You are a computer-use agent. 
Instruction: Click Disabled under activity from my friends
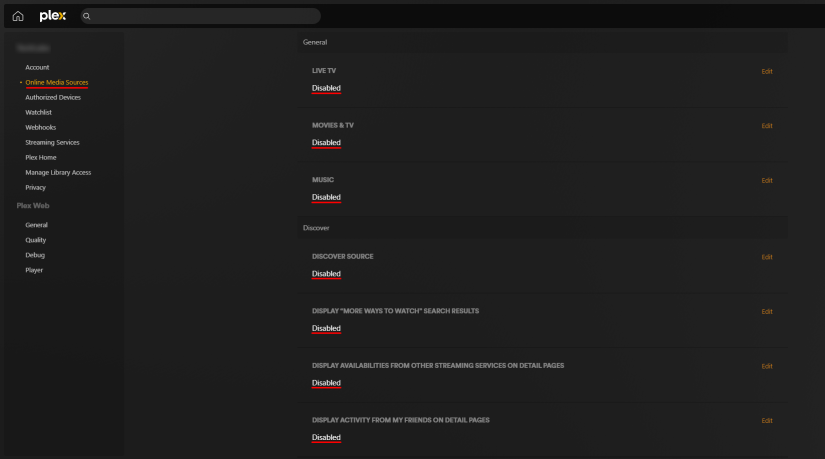pos(326,437)
